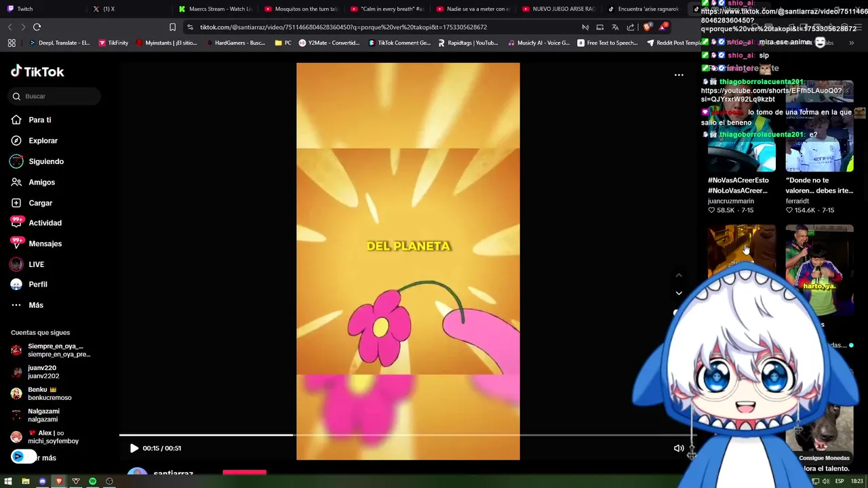
Task: Open File Explorer from taskbar
Action: click(25, 481)
